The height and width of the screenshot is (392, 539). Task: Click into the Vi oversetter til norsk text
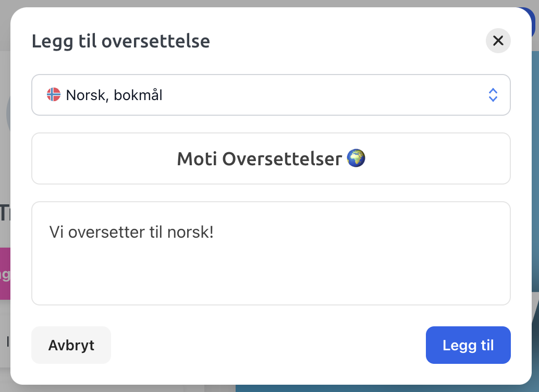coord(131,232)
